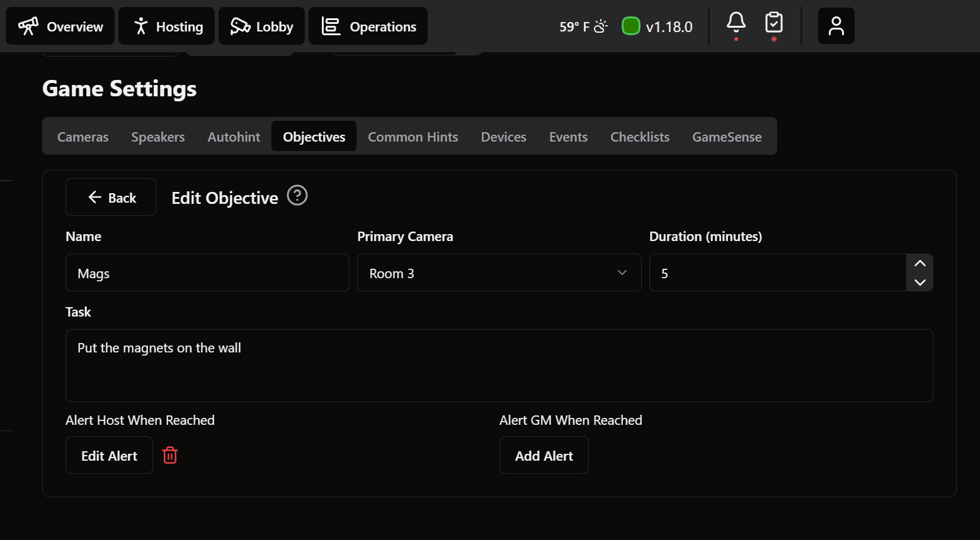The height and width of the screenshot is (540, 980).
Task: Open the Operations section
Action: click(368, 26)
